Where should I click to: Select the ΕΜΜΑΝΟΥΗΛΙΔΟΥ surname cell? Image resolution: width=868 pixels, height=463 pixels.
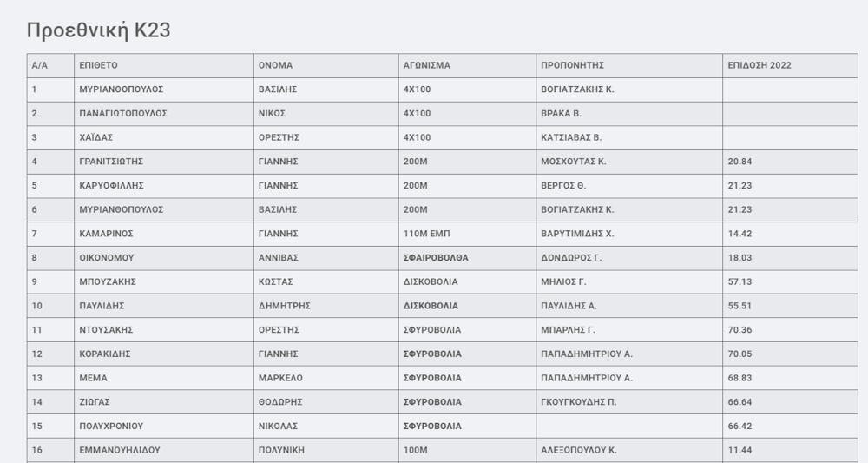(119, 450)
